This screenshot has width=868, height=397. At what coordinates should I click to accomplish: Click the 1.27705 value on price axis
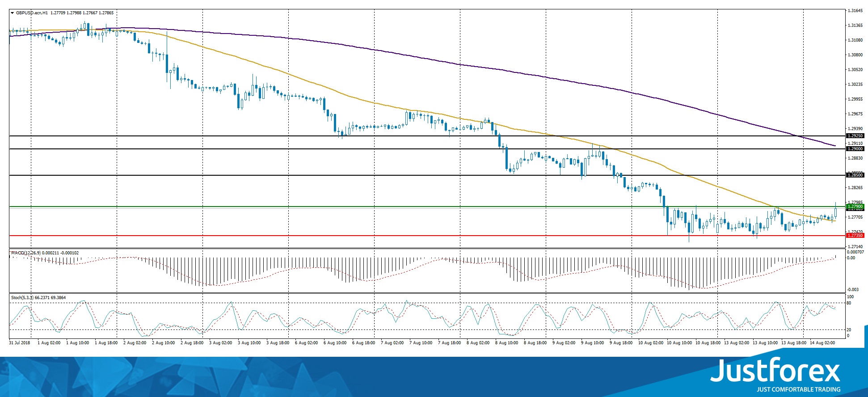(855, 217)
